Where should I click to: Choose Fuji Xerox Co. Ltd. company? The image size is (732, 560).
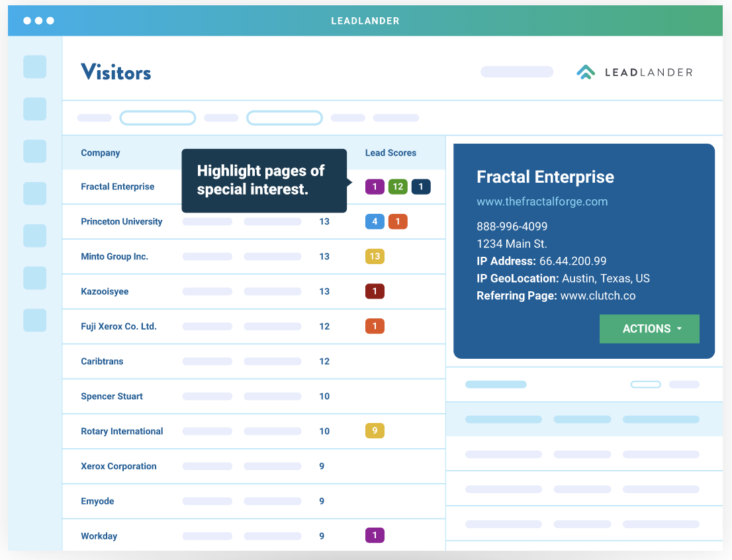pyautogui.click(x=118, y=326)
